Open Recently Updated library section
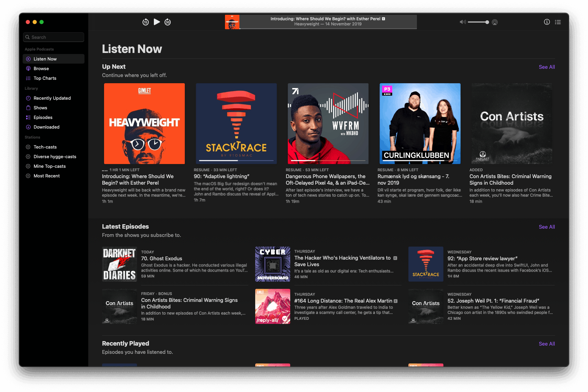Image resolution: width=588 pixels, height=392 pixels. pyautogui.click(x=54, y=98)
